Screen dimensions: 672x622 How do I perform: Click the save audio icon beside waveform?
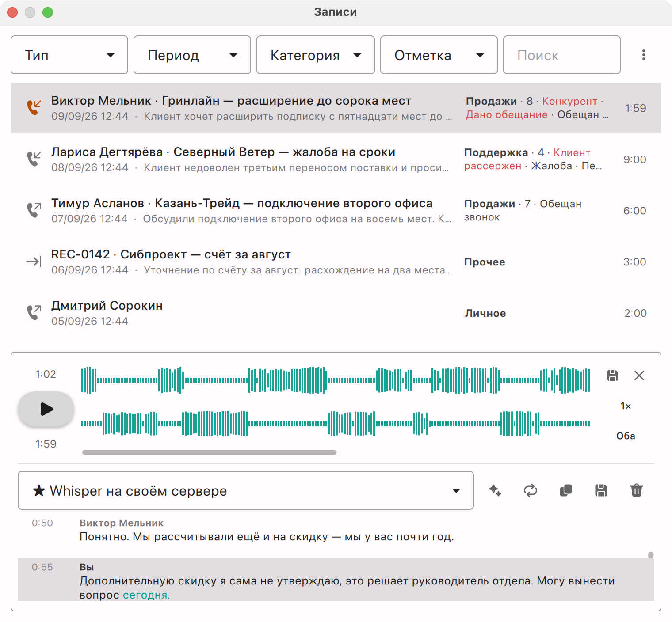tap(612, 375)
